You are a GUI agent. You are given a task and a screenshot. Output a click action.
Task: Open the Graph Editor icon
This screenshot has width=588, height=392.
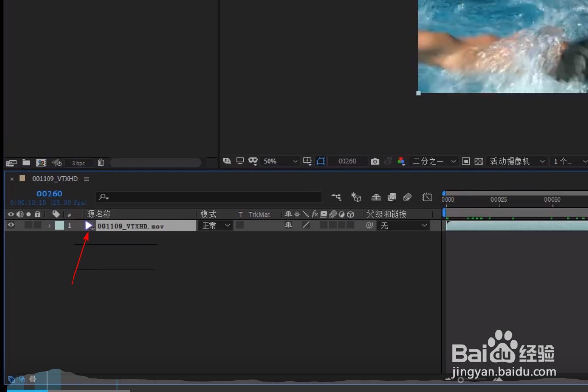428,197
